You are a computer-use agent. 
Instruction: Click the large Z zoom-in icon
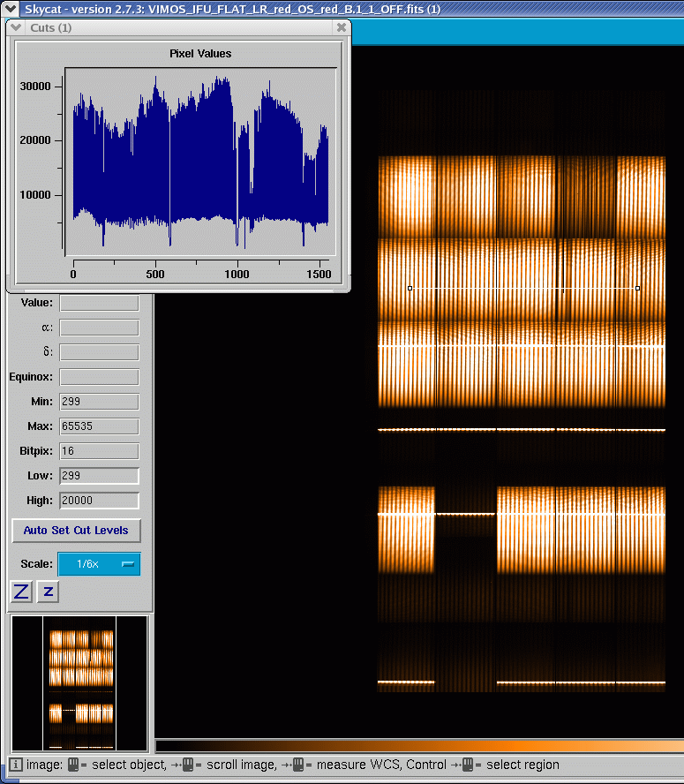click(21, 592)
